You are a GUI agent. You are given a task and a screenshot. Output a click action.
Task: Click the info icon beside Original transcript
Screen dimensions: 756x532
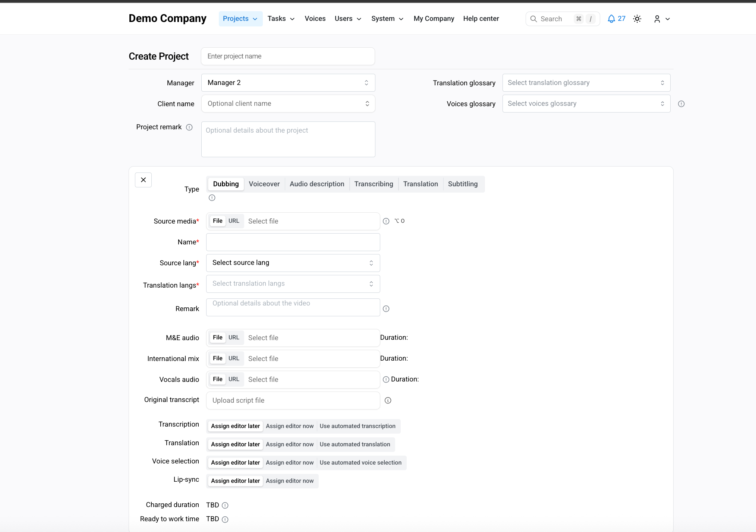pos(388,400)
